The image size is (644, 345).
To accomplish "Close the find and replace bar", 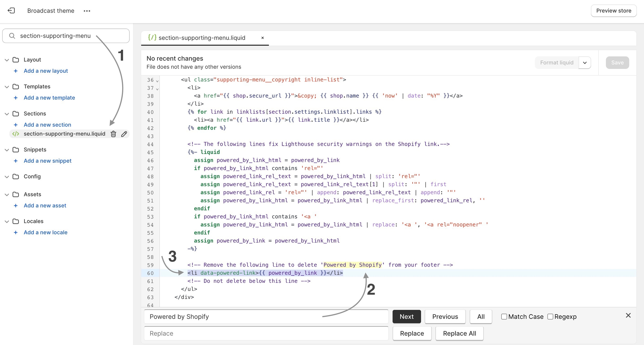I will point(628,315).
